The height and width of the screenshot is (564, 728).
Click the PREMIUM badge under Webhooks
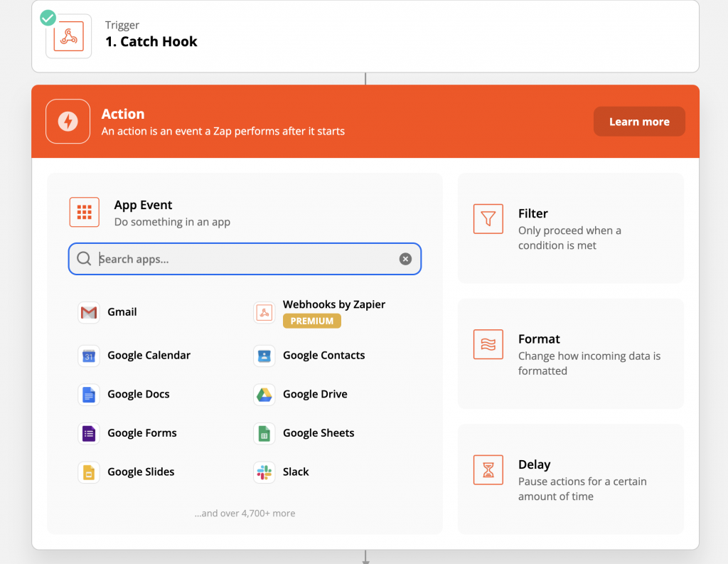point(312,321)
